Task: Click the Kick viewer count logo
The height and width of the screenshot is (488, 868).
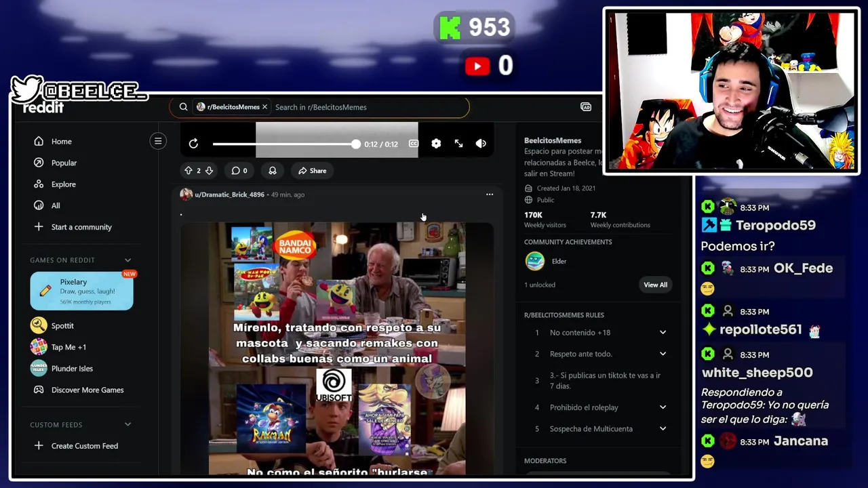Action: coord(450,28)
